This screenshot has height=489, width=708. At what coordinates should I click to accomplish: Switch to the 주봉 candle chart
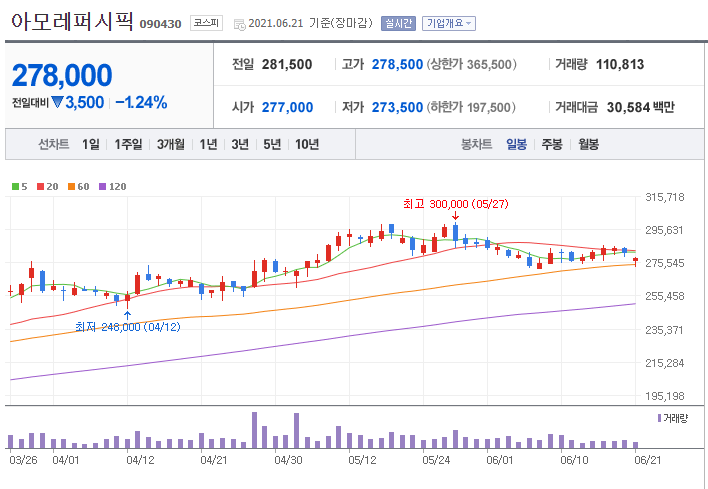[x=552, y=144]
